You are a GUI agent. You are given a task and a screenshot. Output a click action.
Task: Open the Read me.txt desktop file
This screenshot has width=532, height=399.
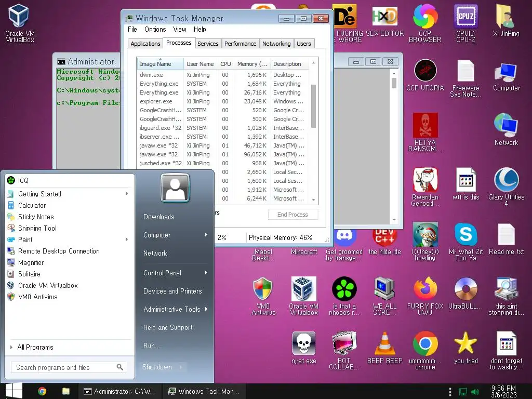[x=506, y=239]
